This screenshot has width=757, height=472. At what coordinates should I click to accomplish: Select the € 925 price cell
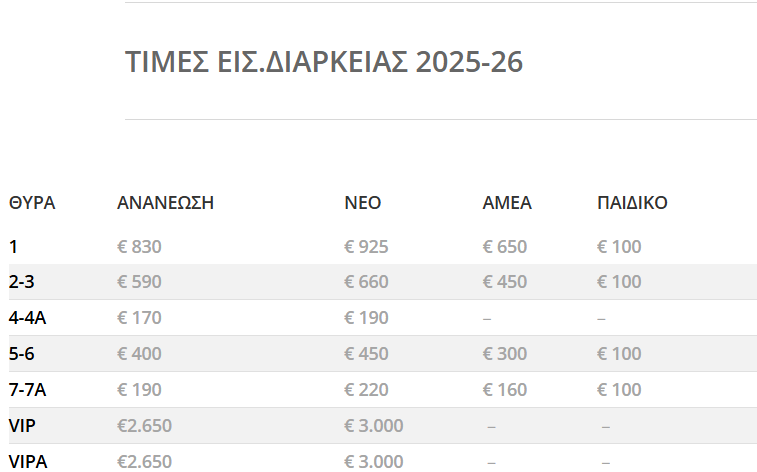[366, 247]
